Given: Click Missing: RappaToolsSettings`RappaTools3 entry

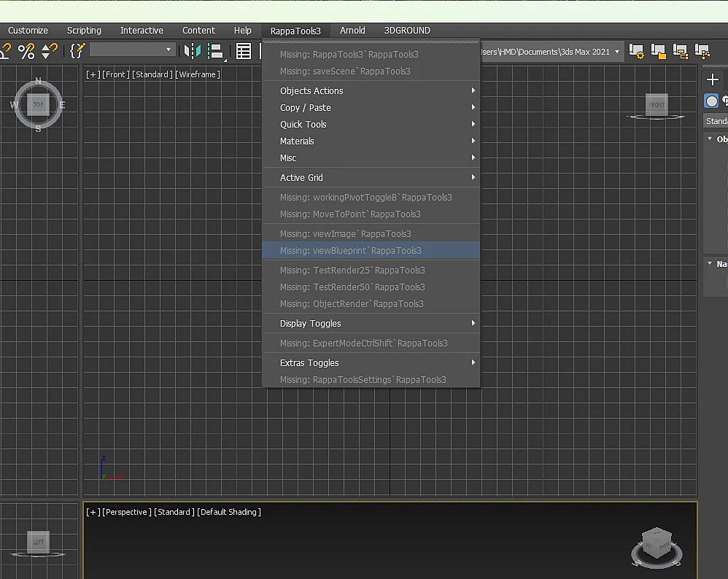Looking at the screenshot, I should [x=371, y=379].
